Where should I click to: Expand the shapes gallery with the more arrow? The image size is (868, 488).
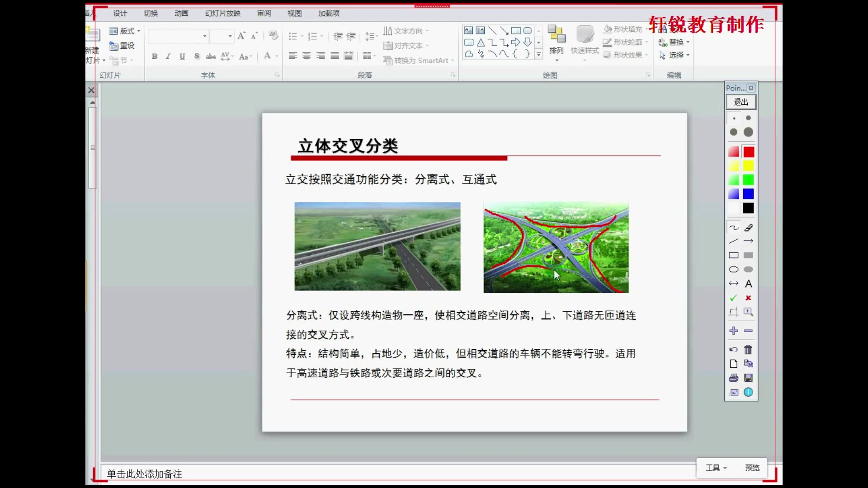click(538, 54)
